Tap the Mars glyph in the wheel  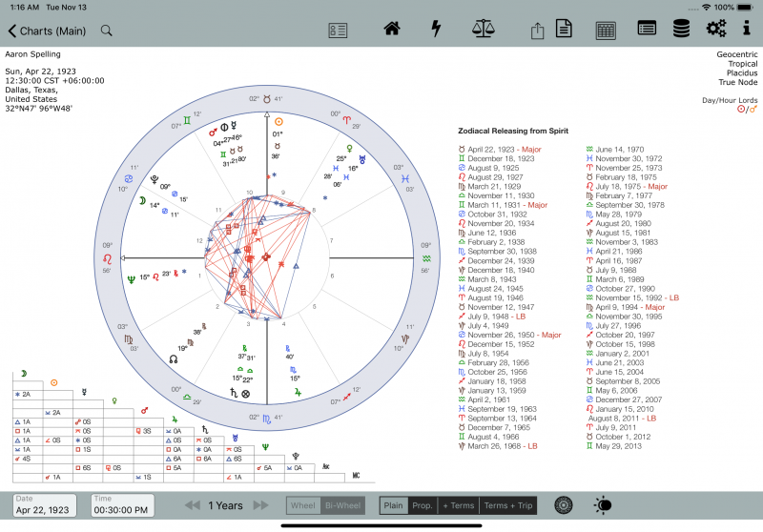click(x=213, y=133)
